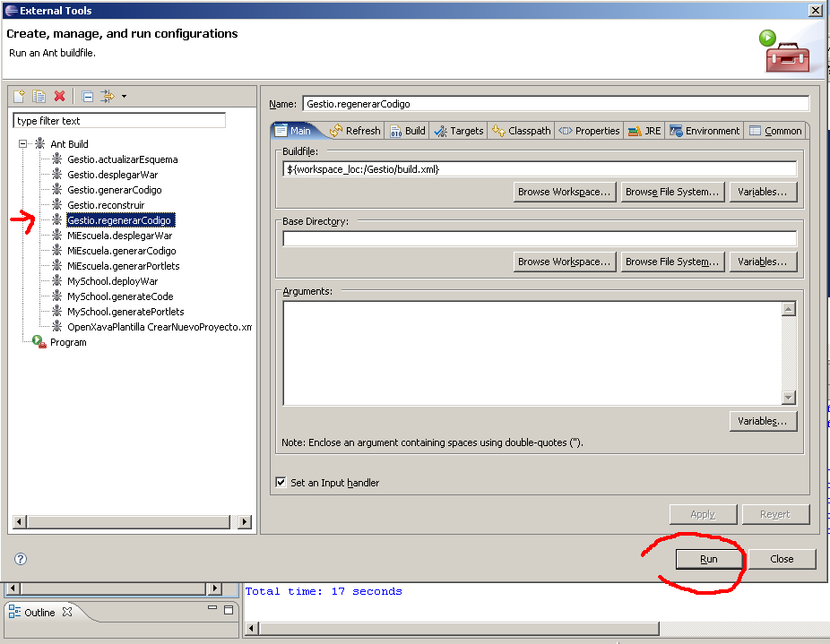The width and height of the screenshot is (830, 644).
Task: Click the ant icon beside Gestio.generarCodigo
Action: [x=56, y=190]
